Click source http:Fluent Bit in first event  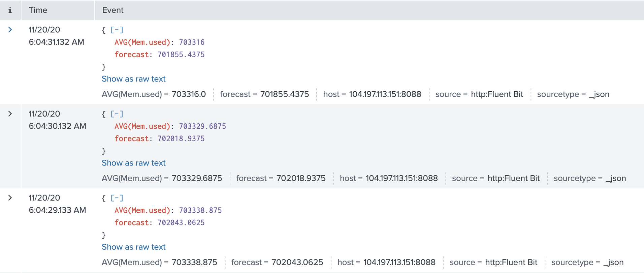tap(497, 94)
